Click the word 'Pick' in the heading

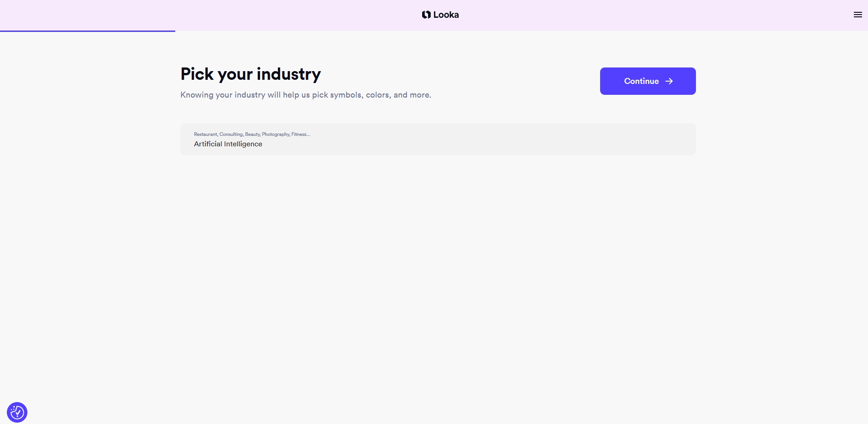point(197,74)
